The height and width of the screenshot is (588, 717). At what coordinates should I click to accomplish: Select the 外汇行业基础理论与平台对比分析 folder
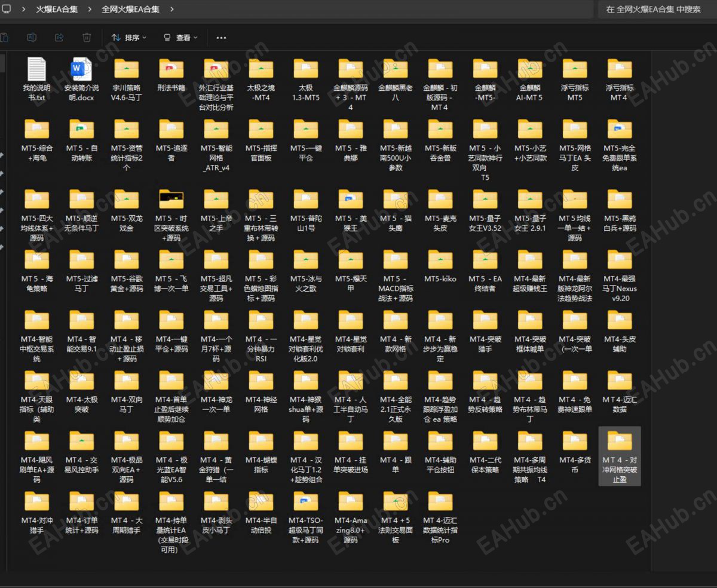click(216, 85)
